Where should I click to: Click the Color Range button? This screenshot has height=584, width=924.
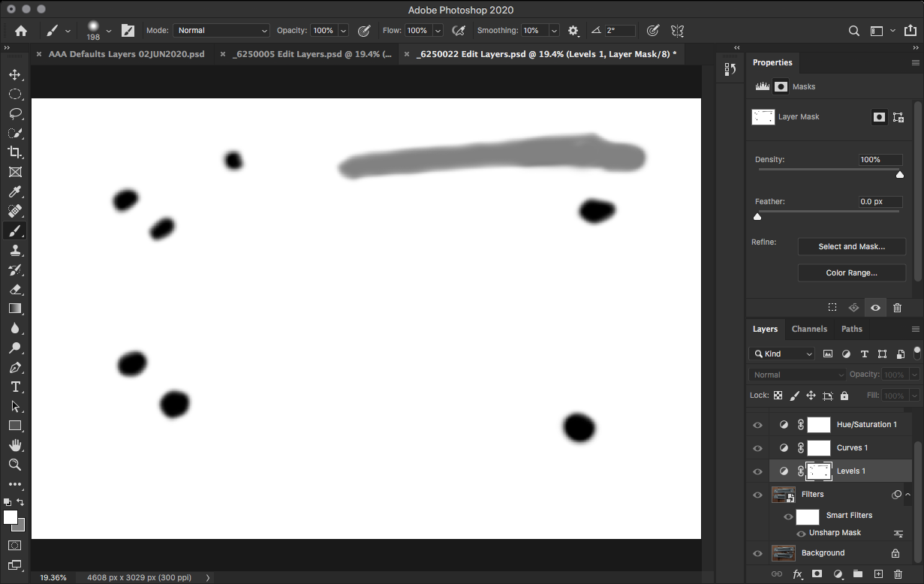(x=851, y=272)
